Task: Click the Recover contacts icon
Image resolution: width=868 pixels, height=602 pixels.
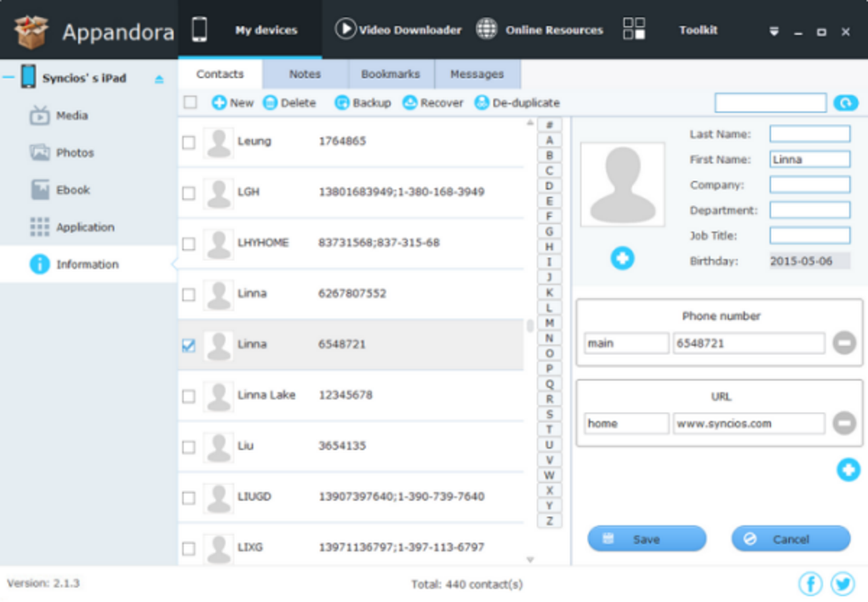Action: 410,103
